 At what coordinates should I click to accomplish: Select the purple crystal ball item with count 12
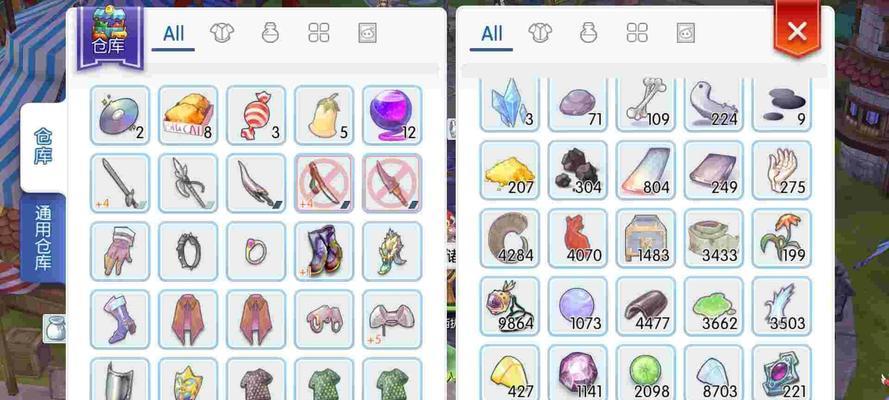click(x=392, y=115)
